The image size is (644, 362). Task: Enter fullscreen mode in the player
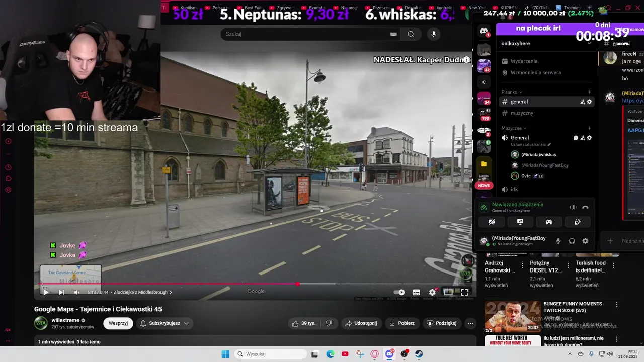point(465,292)
